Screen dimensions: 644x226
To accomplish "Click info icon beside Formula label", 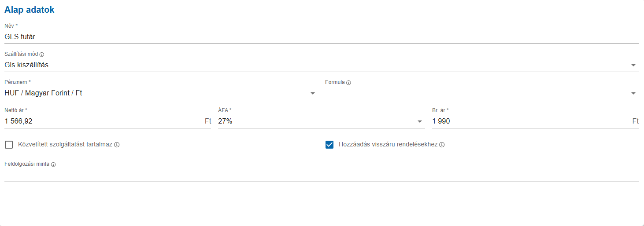I will 348,83.
